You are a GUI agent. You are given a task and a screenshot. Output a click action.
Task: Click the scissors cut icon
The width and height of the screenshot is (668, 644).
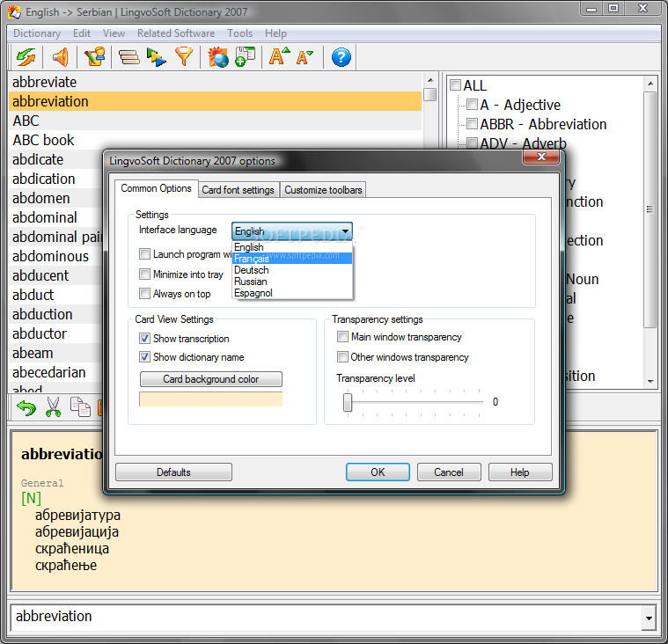pos(53,406)
